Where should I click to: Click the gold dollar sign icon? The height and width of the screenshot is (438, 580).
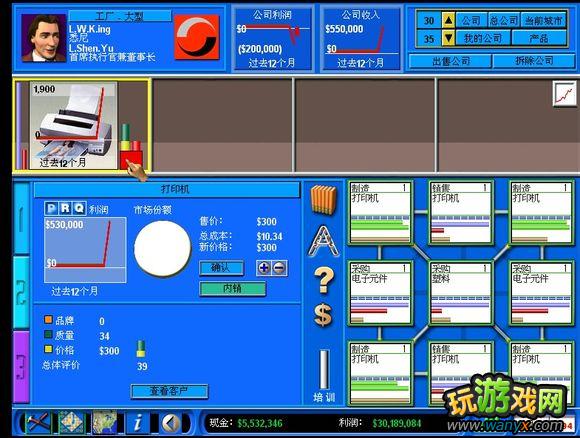pyautogui.click(x=323, y=315)
